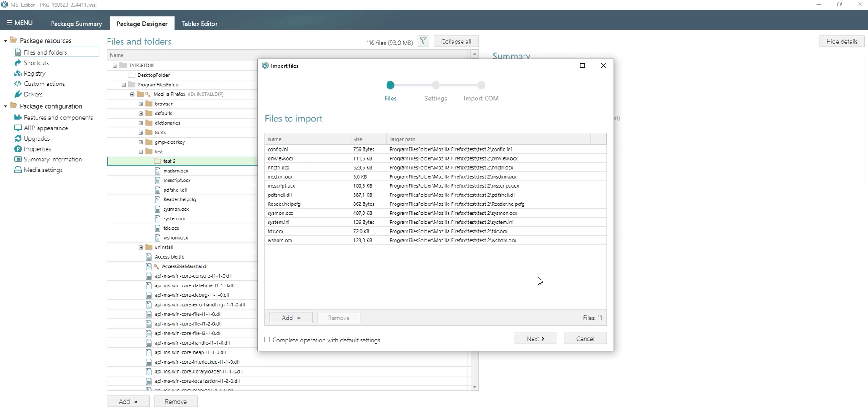
Task: Click the file filter icon
Action: 423,41
